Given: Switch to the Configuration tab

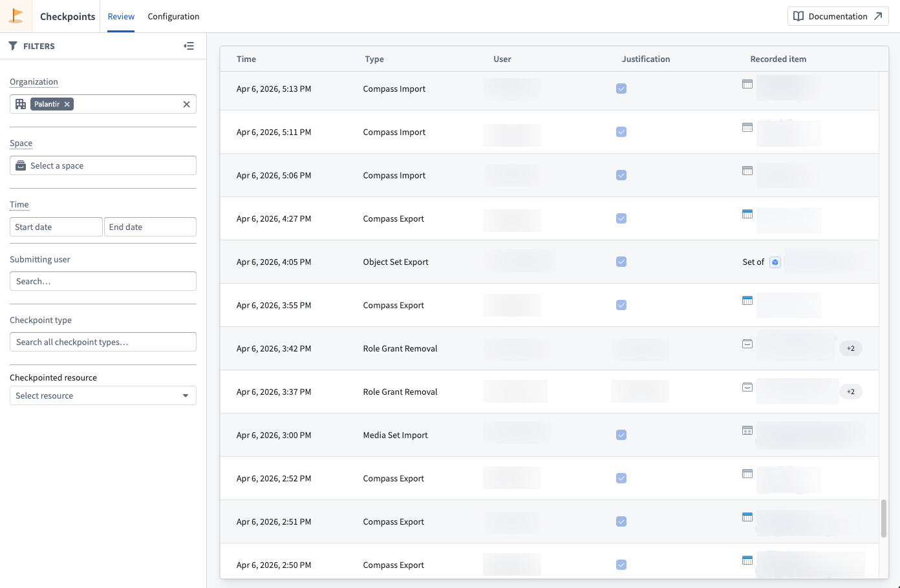Looking at the screenshot, I should tap(173, 16).
